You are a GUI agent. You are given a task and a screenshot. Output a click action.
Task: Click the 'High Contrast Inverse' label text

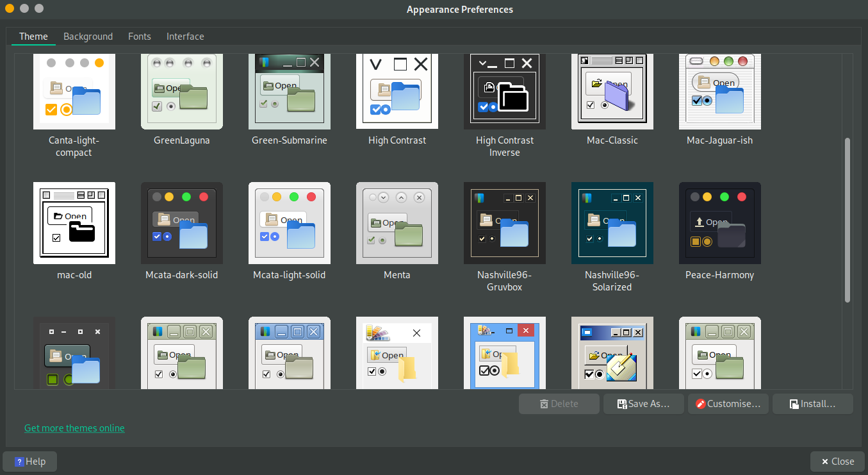coord(505,146)
